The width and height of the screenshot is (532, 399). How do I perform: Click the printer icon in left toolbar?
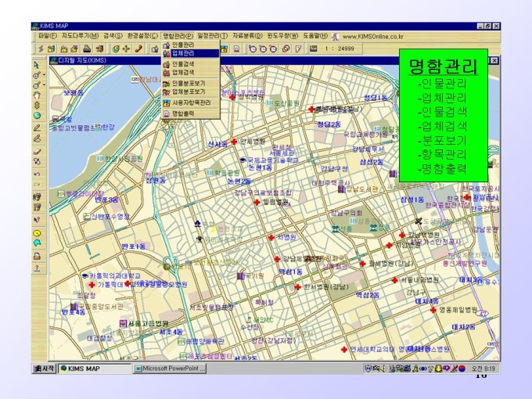[x=37, y=255]
